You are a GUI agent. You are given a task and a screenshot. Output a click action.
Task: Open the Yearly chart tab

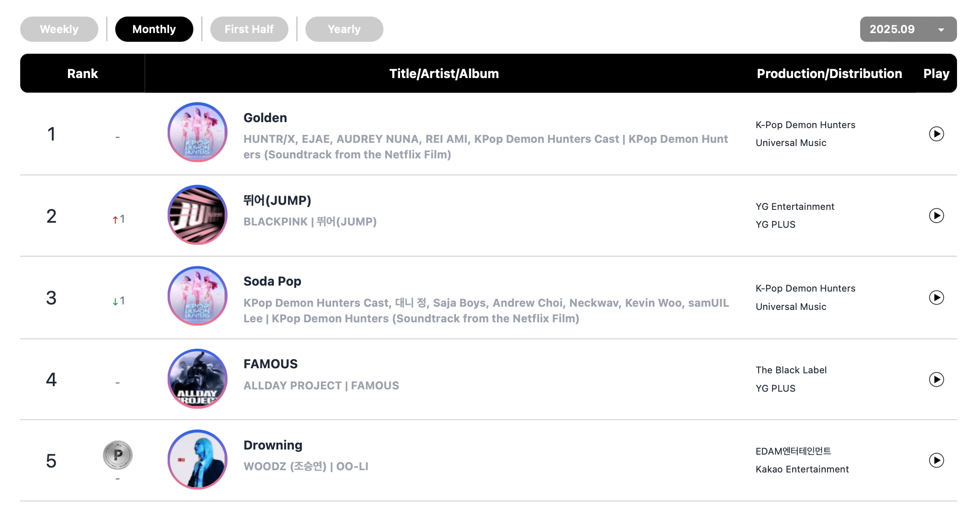point(344,29)
